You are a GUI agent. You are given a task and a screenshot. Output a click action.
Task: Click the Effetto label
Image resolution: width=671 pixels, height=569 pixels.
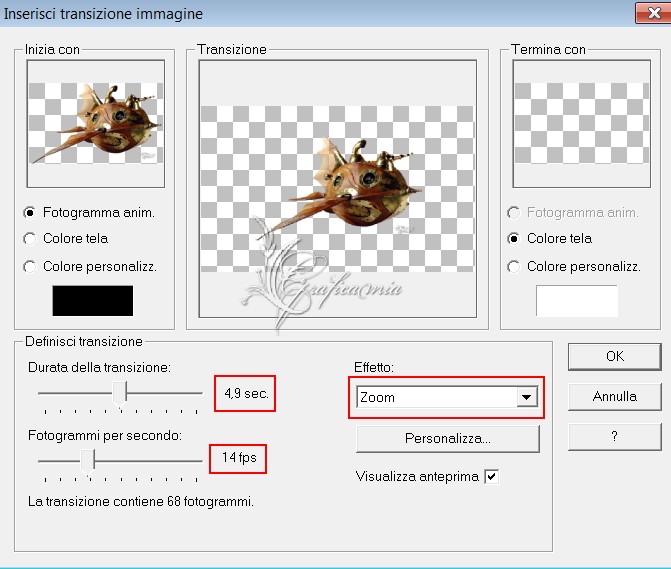click(x=374, y=367)
